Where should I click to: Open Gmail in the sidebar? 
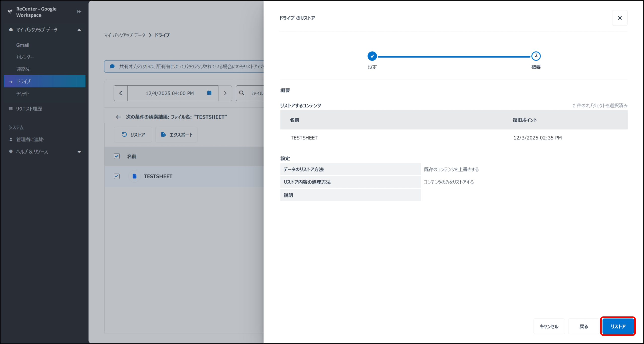point(23,45)
